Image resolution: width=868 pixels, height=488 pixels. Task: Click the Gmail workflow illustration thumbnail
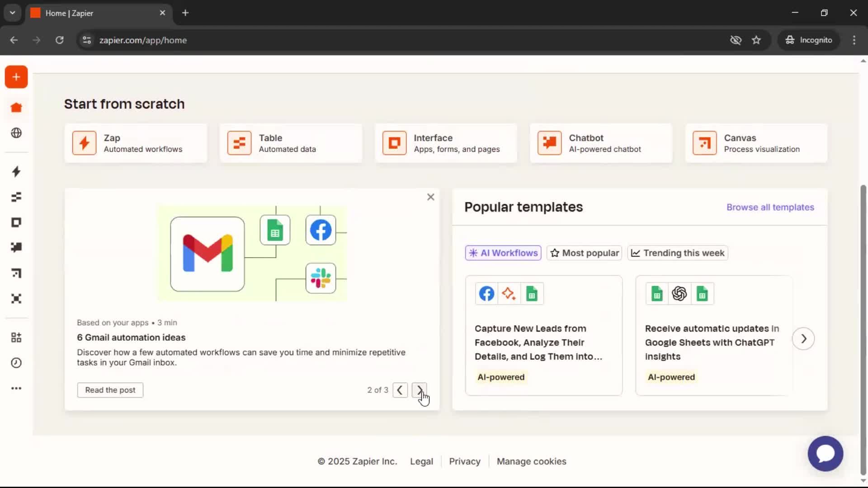coord(252,253)
